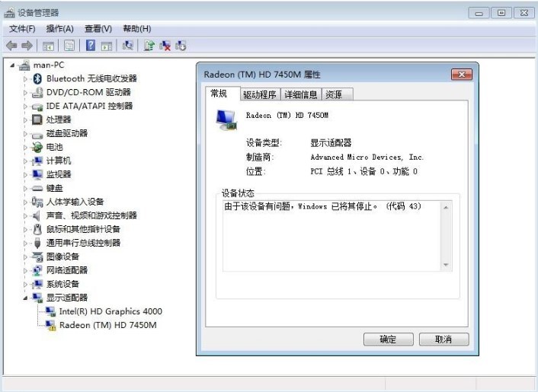Maximize the 设备管理器 window

point(501,13)
